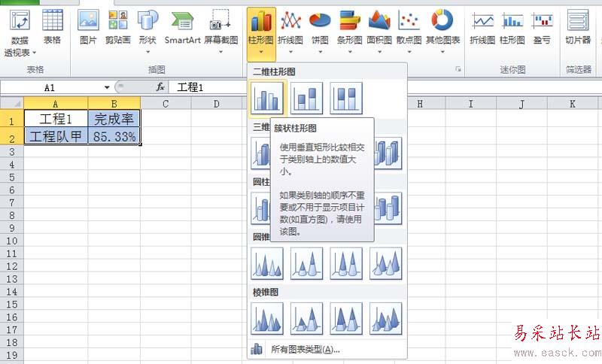The image size is (602, 364).
Task: Insert a PivotTable via 数据透视表
Action: 20,33
